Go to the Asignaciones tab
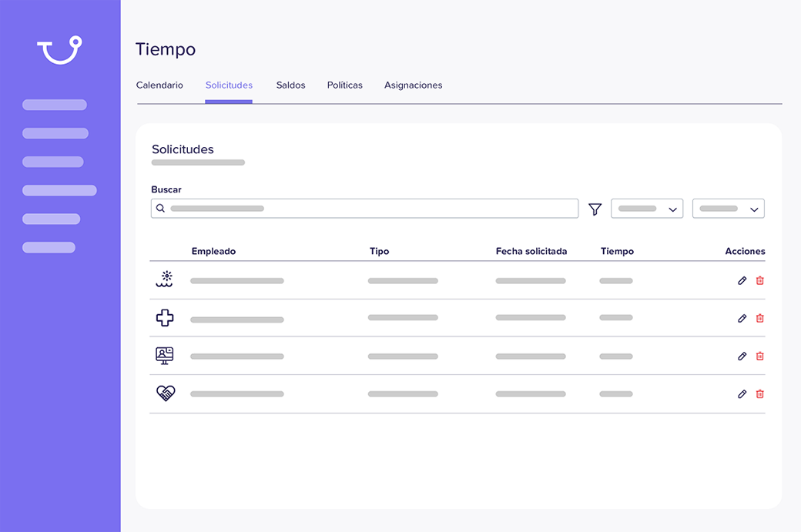The height and width of the screenshot is (532, 801). click(413, 85)
